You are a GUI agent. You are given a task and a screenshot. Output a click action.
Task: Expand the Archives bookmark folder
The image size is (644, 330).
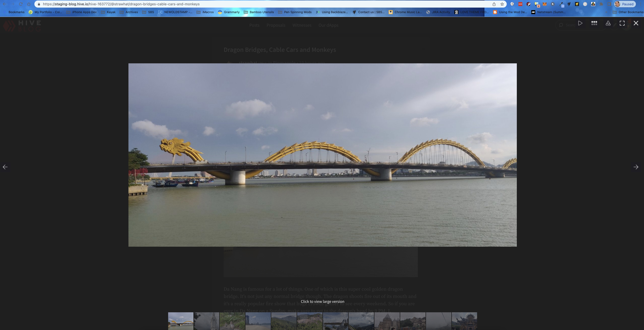tap(129, 12)
